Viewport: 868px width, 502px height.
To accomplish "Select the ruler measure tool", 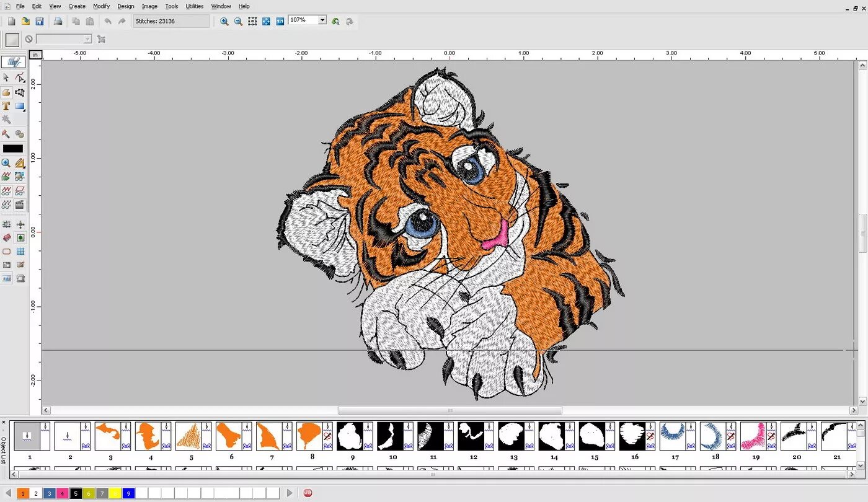I will [x=20, y=163].
